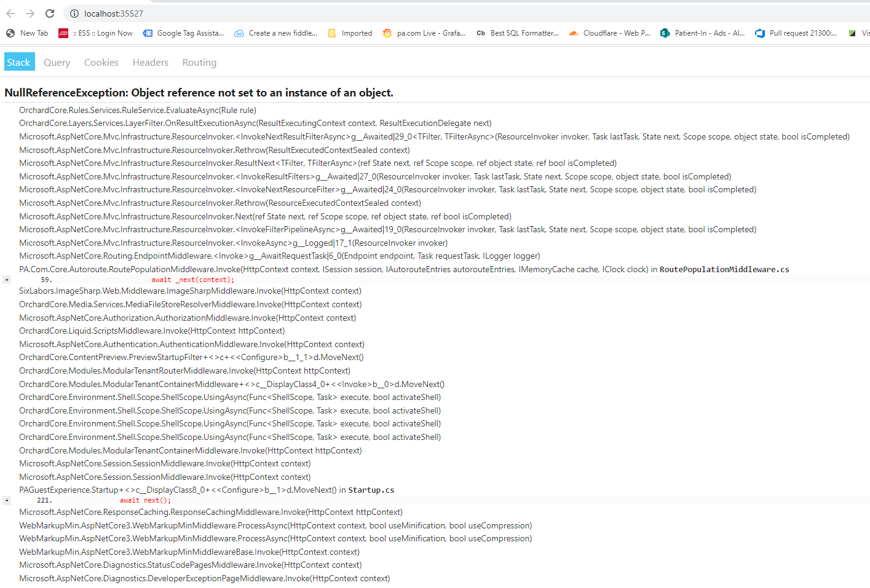The height and width of the screenshot is (588, 870).
Task: Switch to the Cookies tab
Action: pos(101,62)
